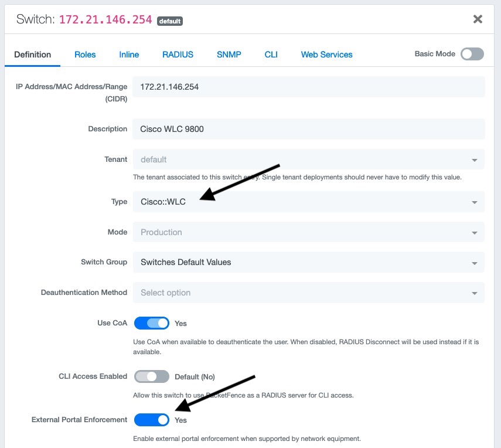Click the IP Address/MAC Address input field
This screenshot has width=501, height=448.
tap(308, 87)
